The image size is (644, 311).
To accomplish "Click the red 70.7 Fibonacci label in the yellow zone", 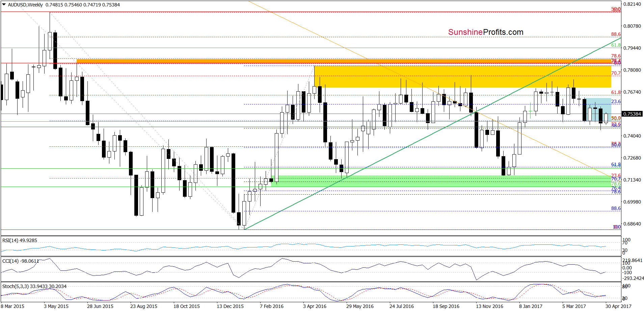I will pos(616,73).
